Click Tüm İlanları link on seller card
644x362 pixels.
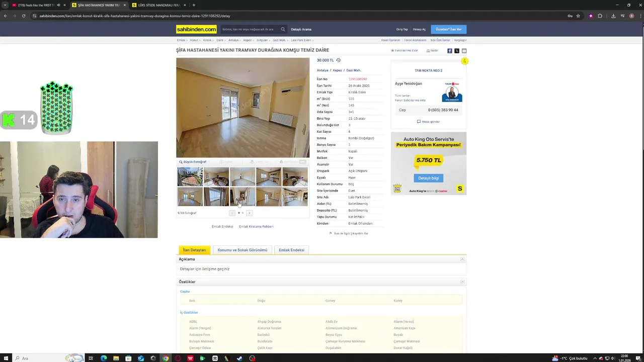pos(403,96)
